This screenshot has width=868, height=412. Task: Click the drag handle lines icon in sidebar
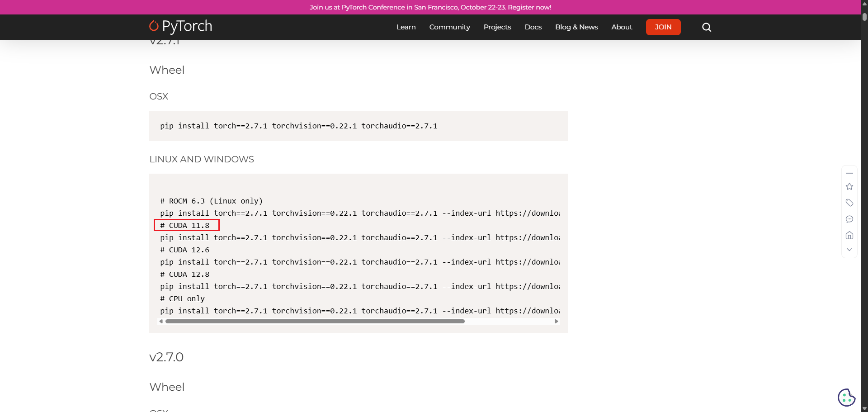(x=849, y=173)
